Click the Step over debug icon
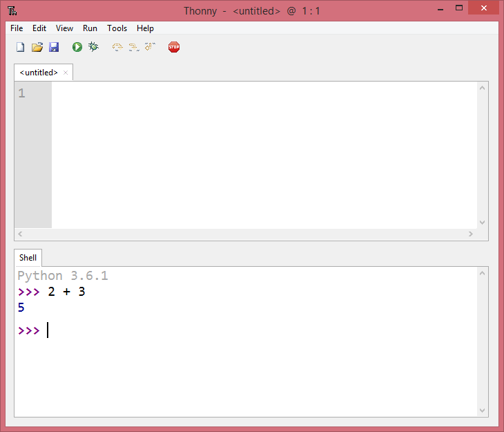The image size is (504, 432). (x=117, y=47)
